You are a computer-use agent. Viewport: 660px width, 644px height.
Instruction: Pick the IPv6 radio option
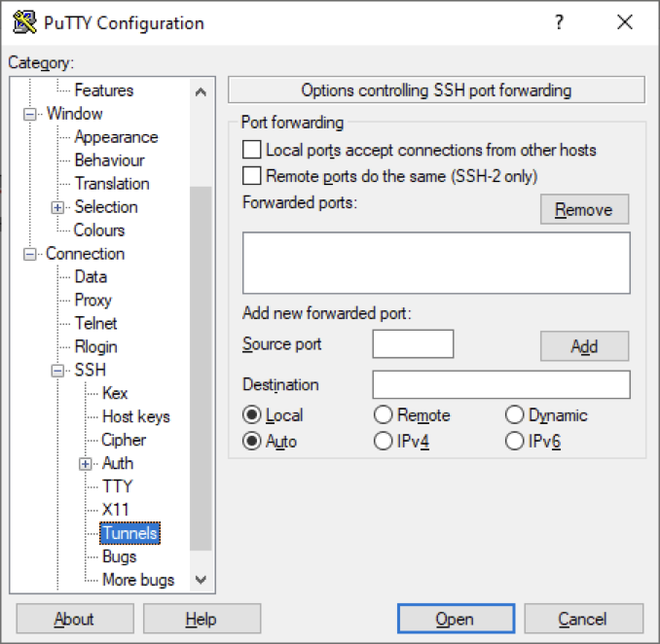514,442
